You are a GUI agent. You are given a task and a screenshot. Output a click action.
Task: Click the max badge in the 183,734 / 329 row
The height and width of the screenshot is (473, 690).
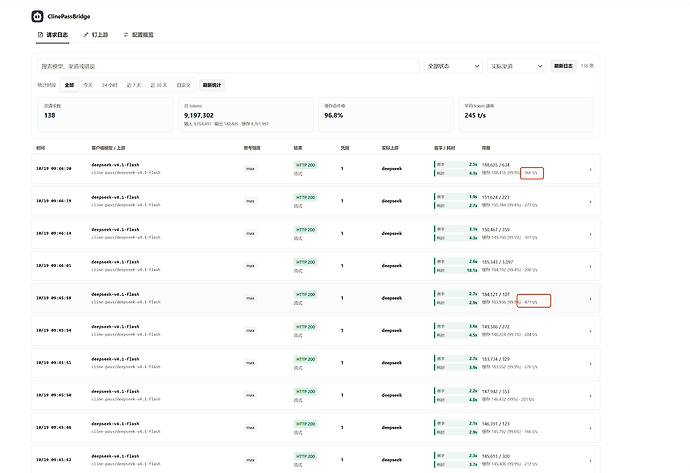click(250, 363)
